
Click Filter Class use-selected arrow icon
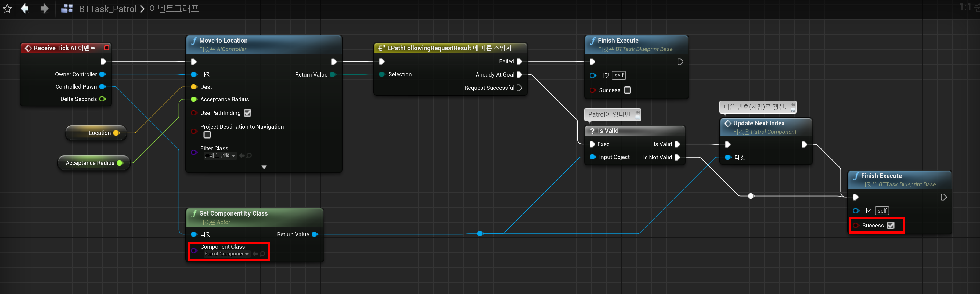[x=242, y=155]
